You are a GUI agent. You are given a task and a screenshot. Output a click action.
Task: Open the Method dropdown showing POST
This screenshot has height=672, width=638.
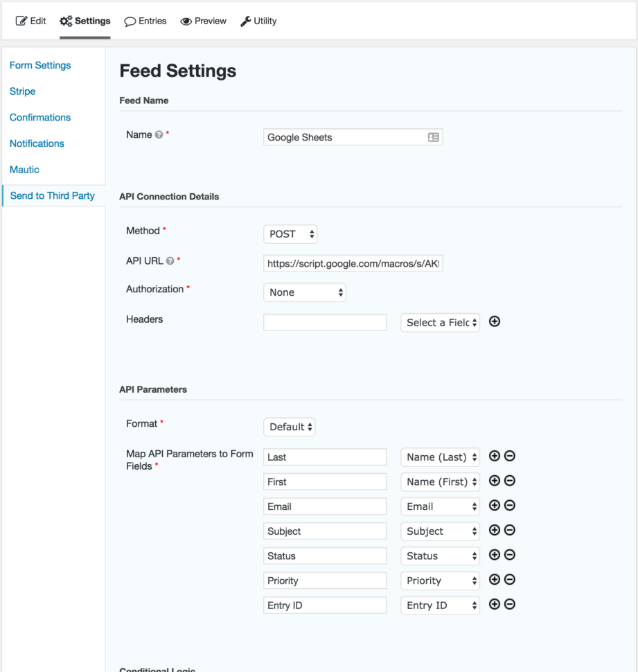pos(290,234)
